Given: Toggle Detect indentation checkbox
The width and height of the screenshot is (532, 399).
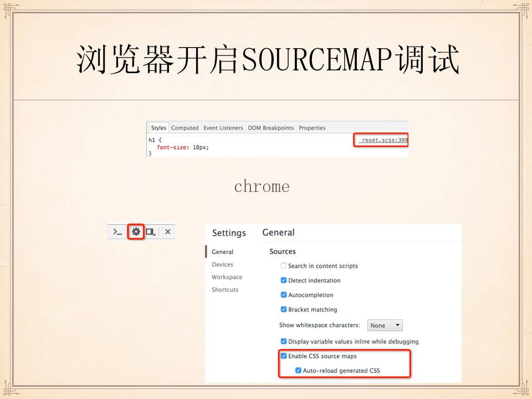Looking at the screenshot, I should click(284, 280).
